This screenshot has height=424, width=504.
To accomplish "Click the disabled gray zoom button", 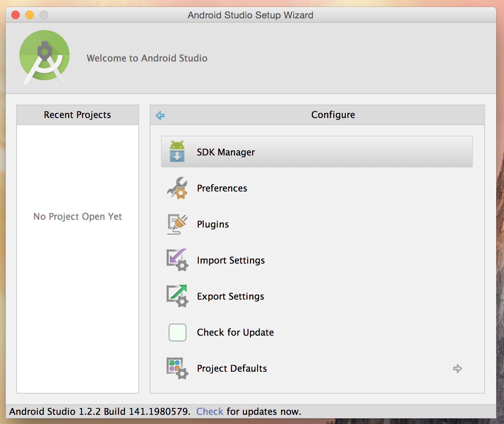I will (44, 15).
